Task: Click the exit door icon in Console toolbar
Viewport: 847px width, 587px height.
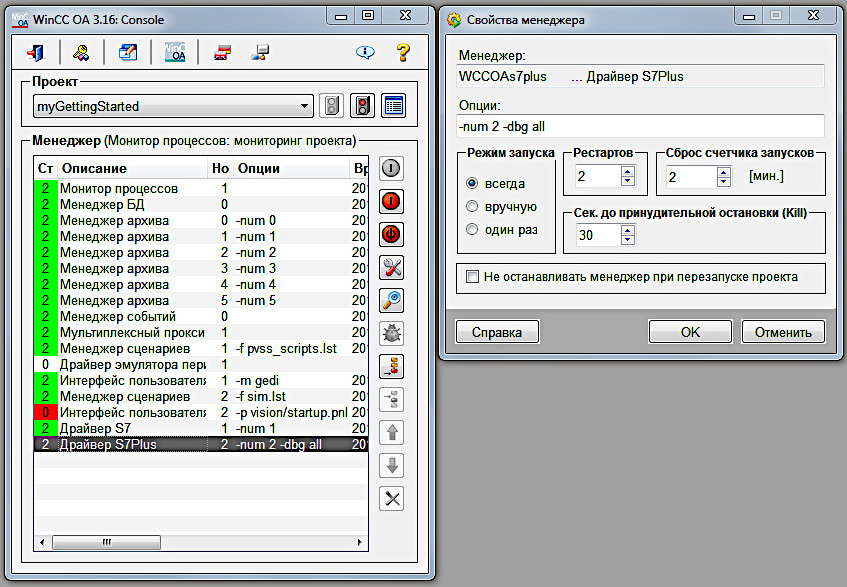Action: tap(36, 52)
